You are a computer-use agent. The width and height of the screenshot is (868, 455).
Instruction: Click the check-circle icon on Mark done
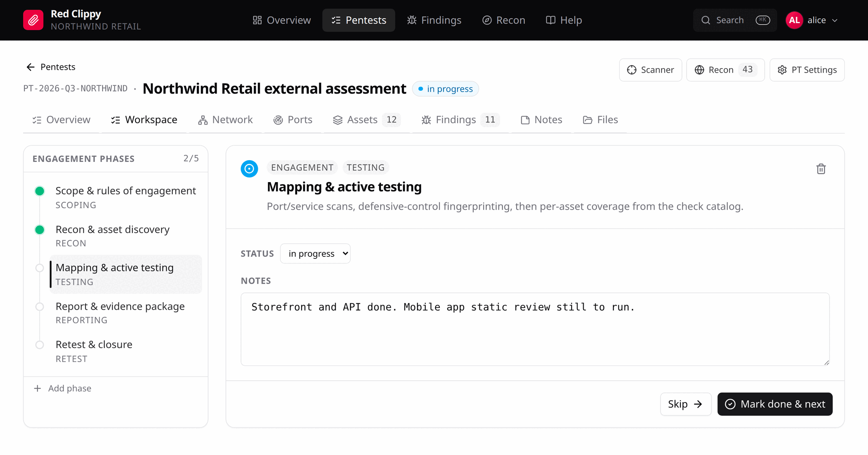(x=730, y=404)
